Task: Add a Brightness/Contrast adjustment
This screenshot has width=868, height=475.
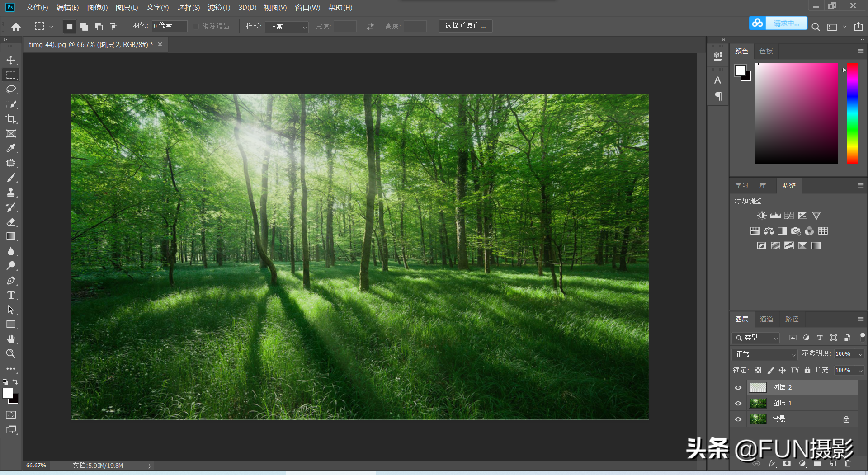Action: (762, 216)
